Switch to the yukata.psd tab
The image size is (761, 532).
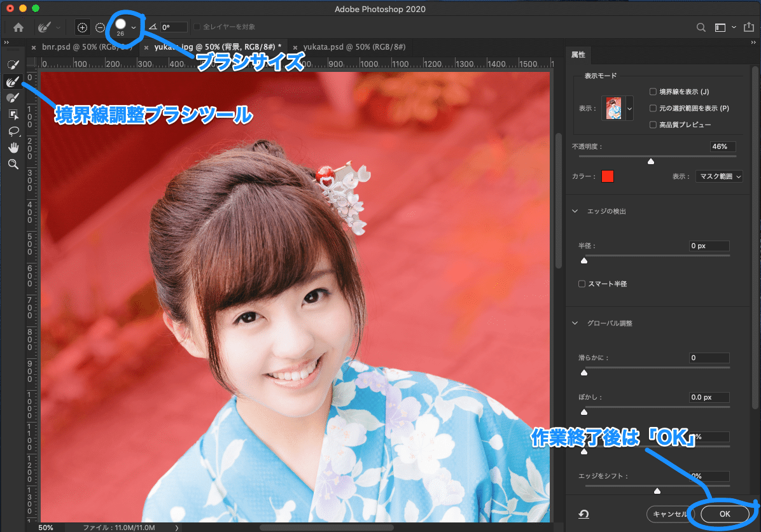(x=354, y=47)
